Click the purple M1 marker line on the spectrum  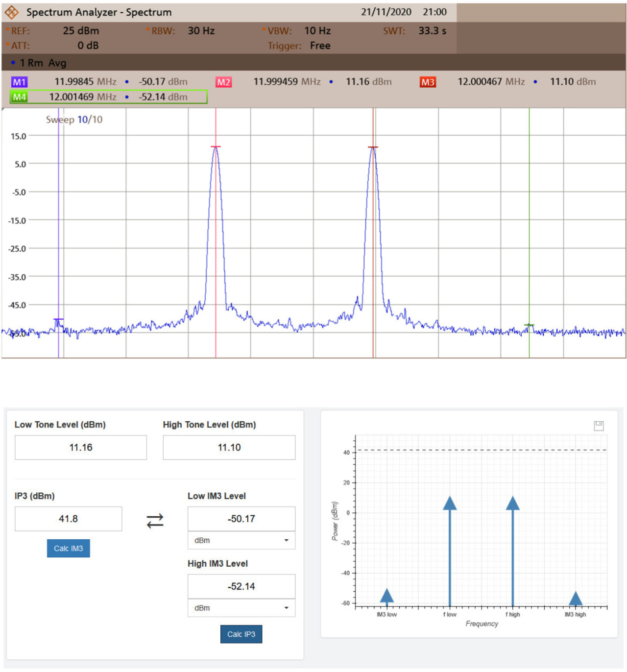click(x=59, y=220)
